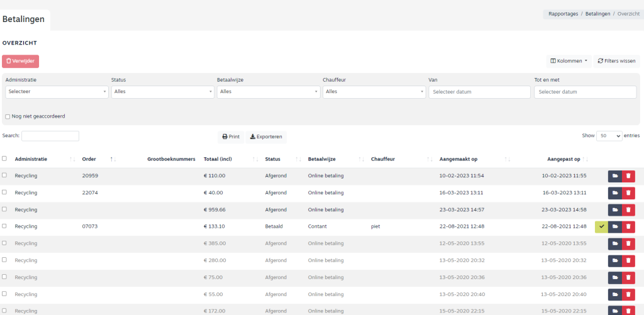
Task: Sort table by Aangemaakt op column
Action: tap(507, 159)
